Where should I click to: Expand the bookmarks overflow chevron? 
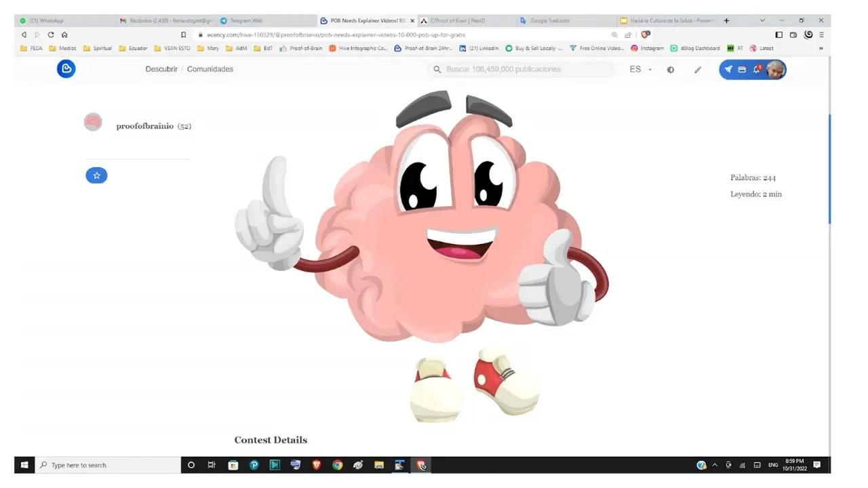821,48
